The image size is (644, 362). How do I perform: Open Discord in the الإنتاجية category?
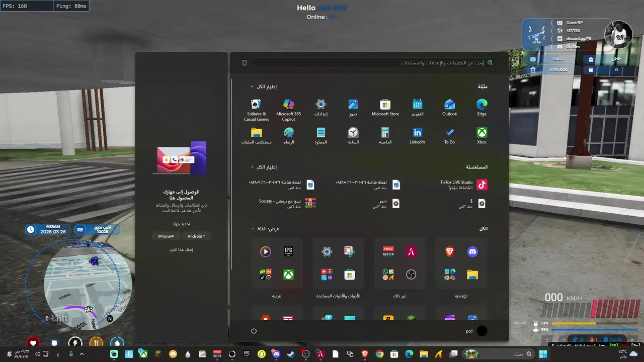coord(472,252)
